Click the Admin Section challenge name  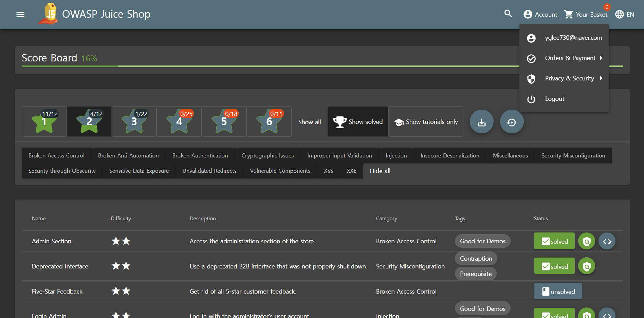click(x=52, y=241)
